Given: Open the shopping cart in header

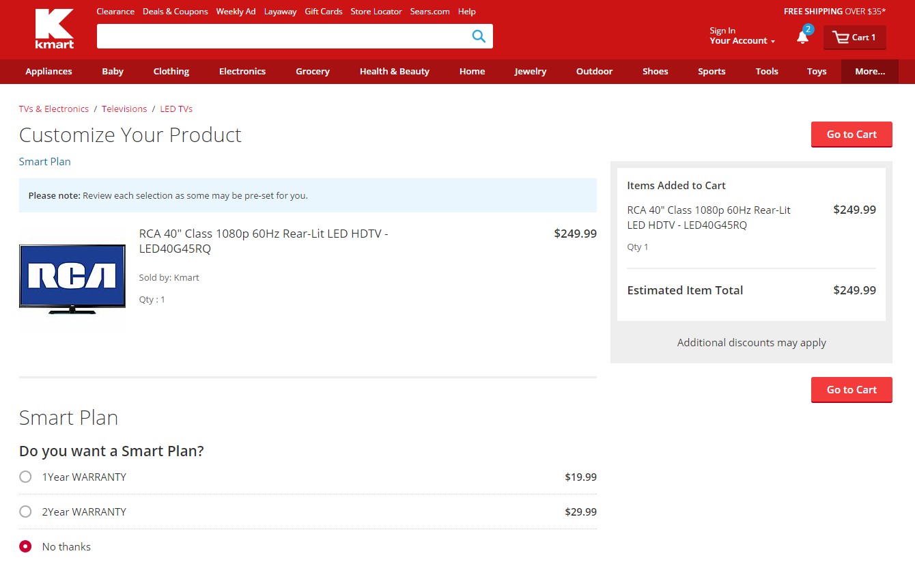Looking at the screenshot, I should point(854,38).
